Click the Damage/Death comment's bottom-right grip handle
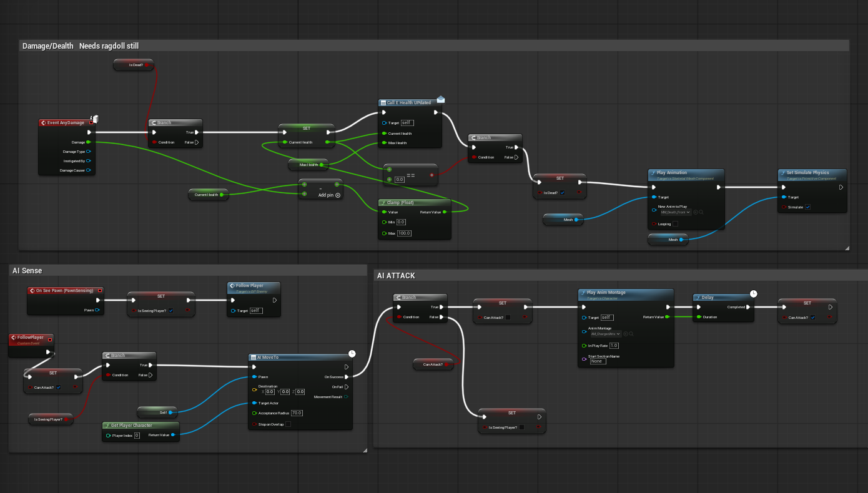Image resolution: width=868 pixels, height=493 pixels. 847,248
